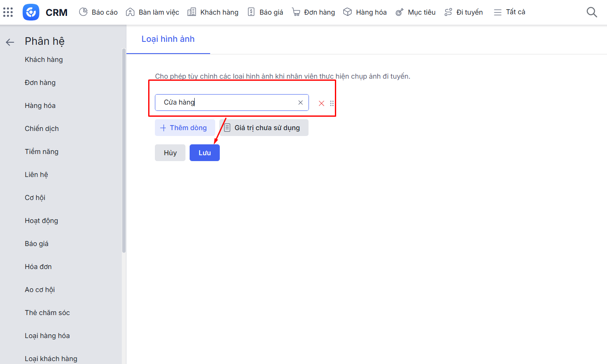
Task: Clear the Cửa hàng text field
Action: tap(300, 103)
